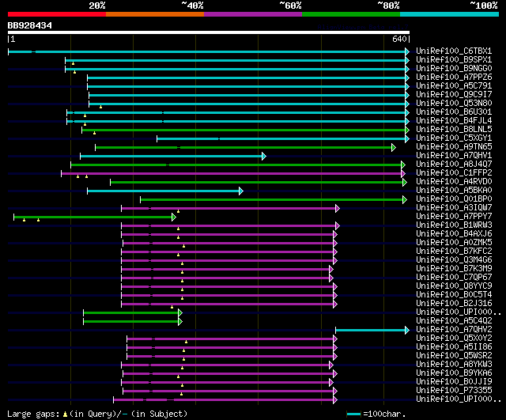Open the UniRef100_C5XGY1 entry

coord(454,138)
